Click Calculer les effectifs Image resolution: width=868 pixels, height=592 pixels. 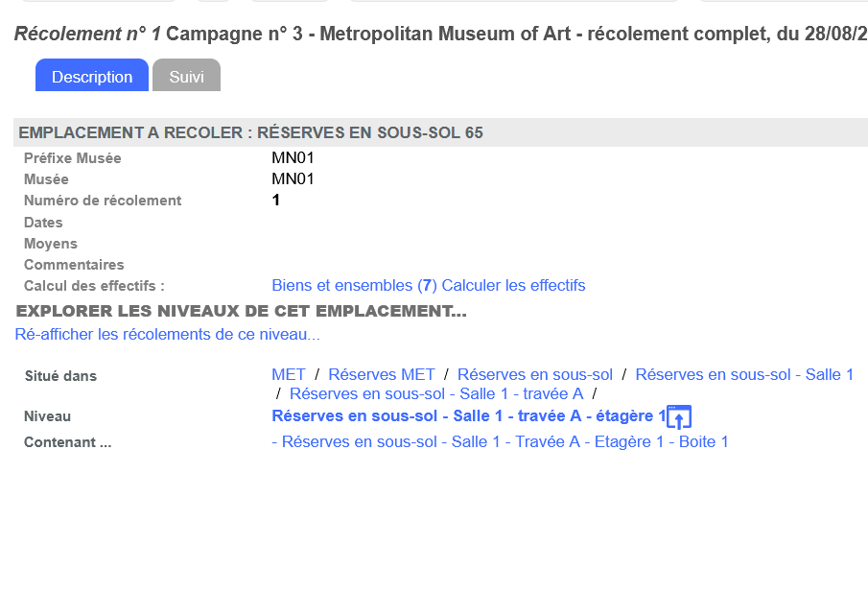click(513, 286)
